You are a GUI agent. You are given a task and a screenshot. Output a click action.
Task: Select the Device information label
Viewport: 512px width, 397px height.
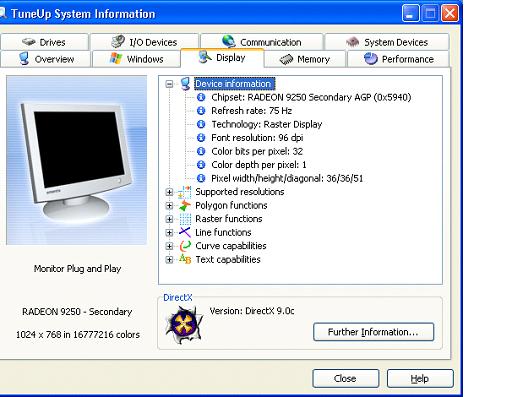(234, 84)
